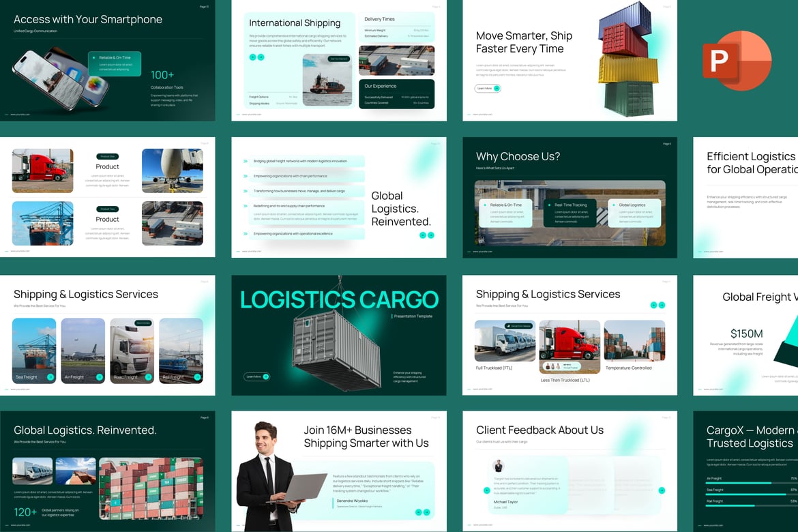Screen dimensions: 798x532
Task: Click the right arrow on the Client Feedback testimonial
Action: coord(662,490)
